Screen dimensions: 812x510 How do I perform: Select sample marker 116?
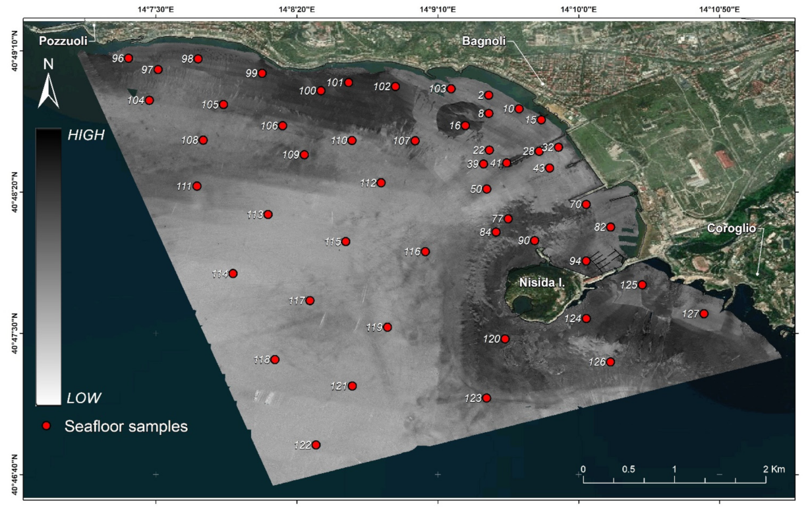tap(425, 251)
